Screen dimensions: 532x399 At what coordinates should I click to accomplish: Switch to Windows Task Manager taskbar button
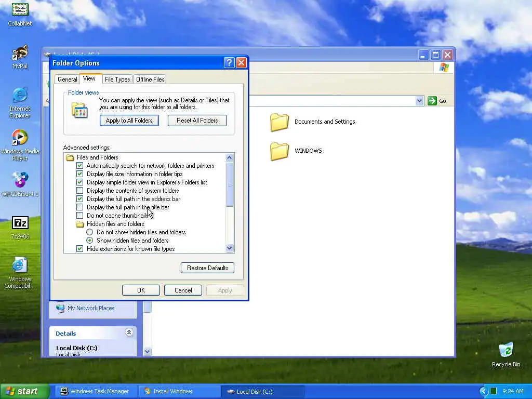tap(95, 391)
